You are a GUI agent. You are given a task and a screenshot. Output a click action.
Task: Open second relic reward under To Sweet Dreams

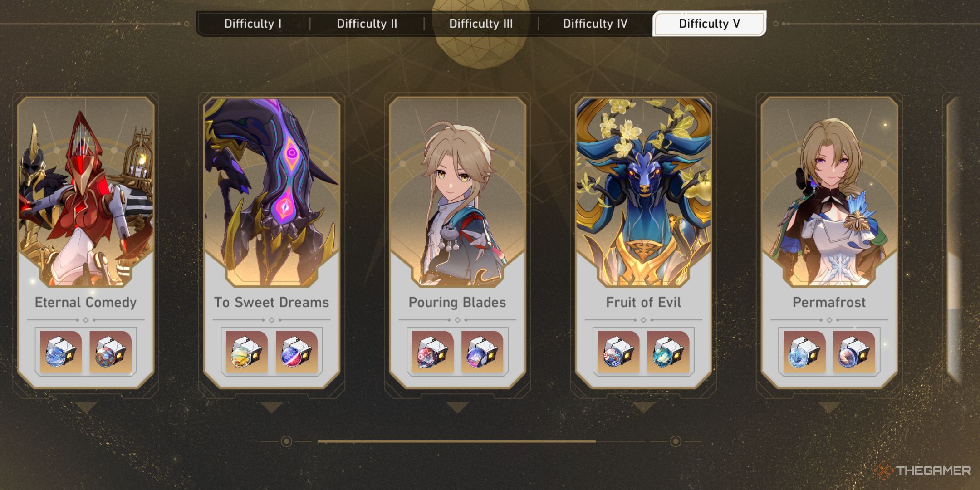click(297, 352)
